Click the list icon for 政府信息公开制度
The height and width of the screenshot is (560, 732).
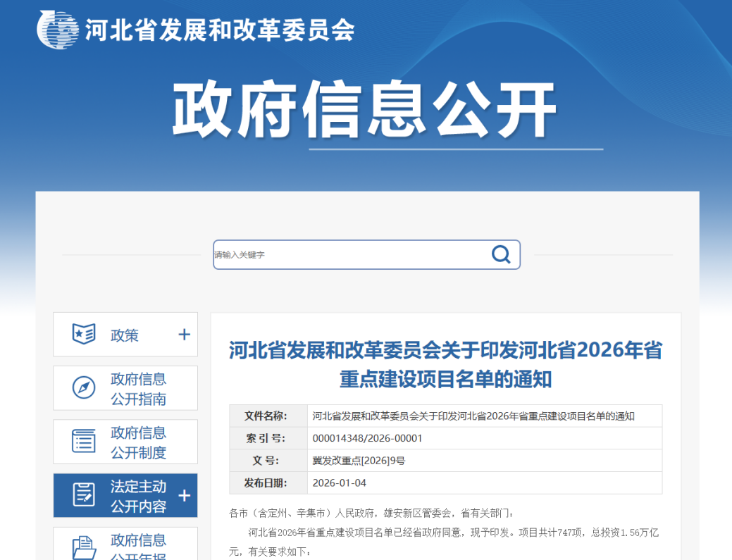click(84, 442)
